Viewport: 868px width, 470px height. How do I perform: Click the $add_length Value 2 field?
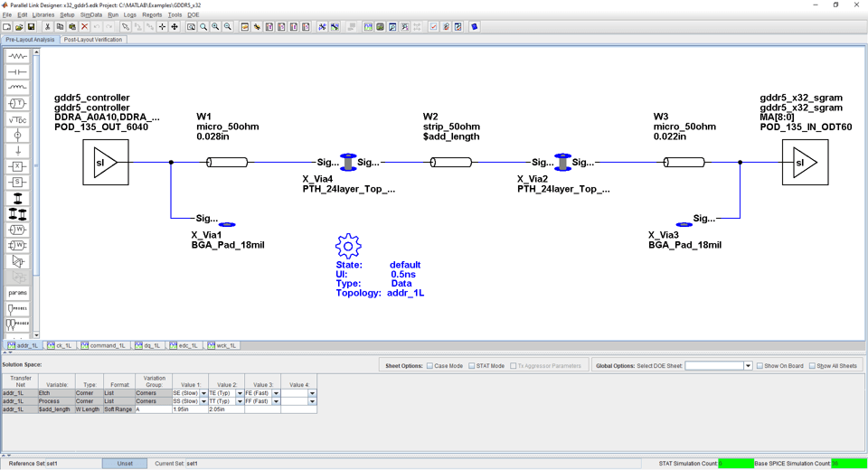[x=226, y=409]
